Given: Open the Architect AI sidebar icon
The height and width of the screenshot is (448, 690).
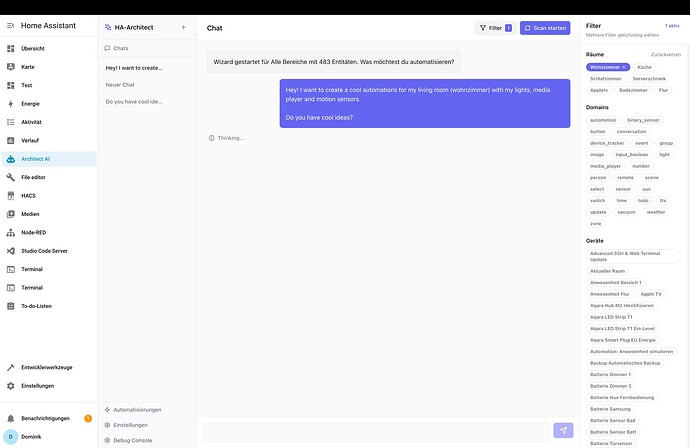Looking at the screenshot, I should pyautogui.click(x=11, y=158).
